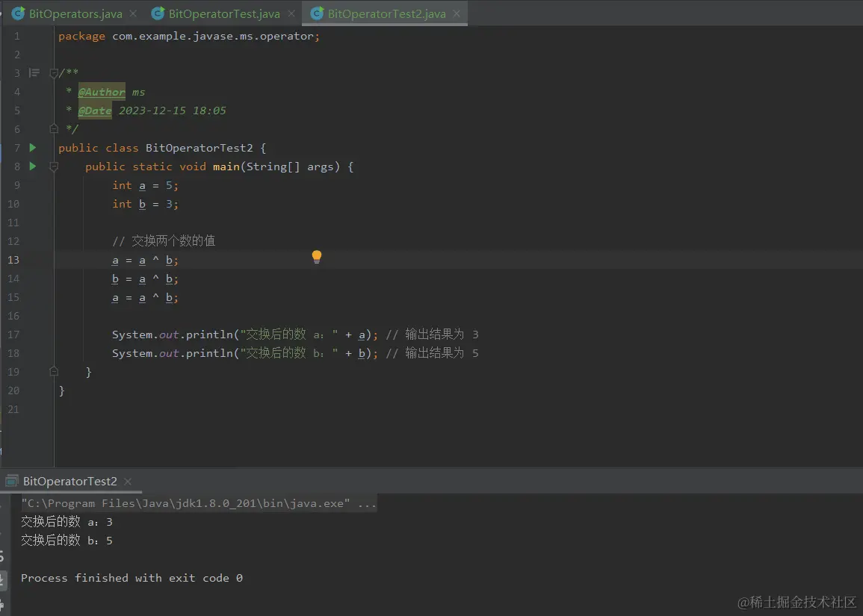This screenshot has width=863, height=616.
Task: Open the yellow lightbulb quick-fix on line 13
Action: pyautogui.click(x=317, y=257)
